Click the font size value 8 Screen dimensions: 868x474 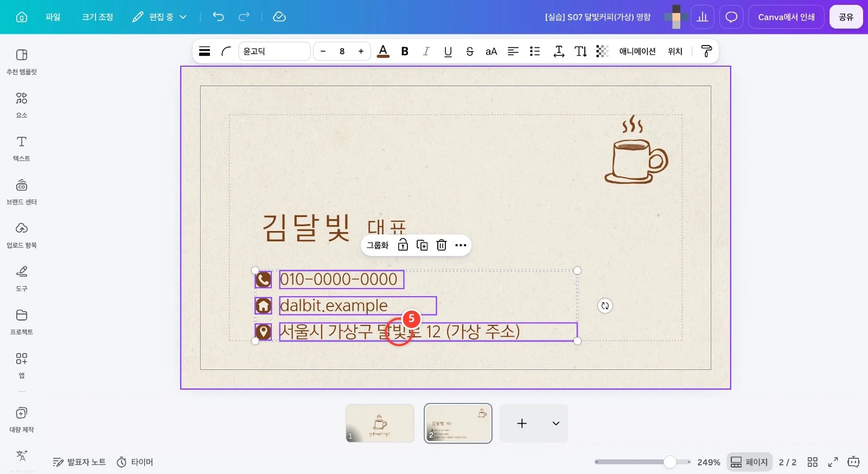342,51
